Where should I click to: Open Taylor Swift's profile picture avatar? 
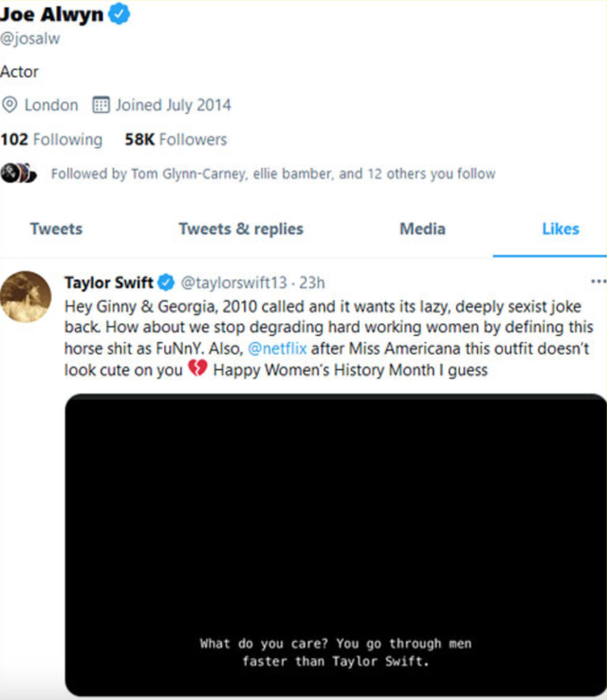click(x=26, y=296)
